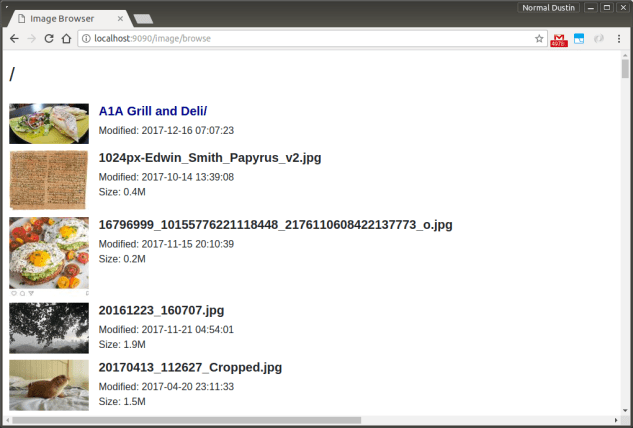
Task: Go to the browser home page
Action: coord(65,38)
